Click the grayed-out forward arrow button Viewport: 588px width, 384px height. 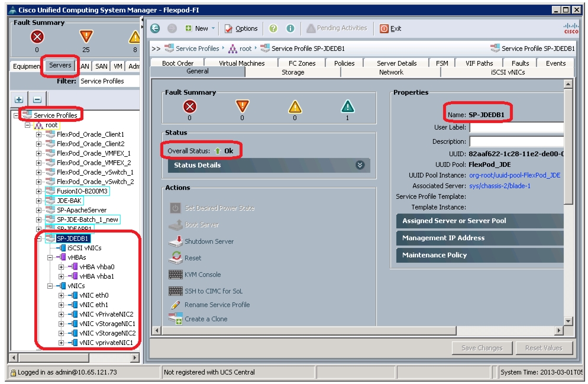tap(172, 28)
